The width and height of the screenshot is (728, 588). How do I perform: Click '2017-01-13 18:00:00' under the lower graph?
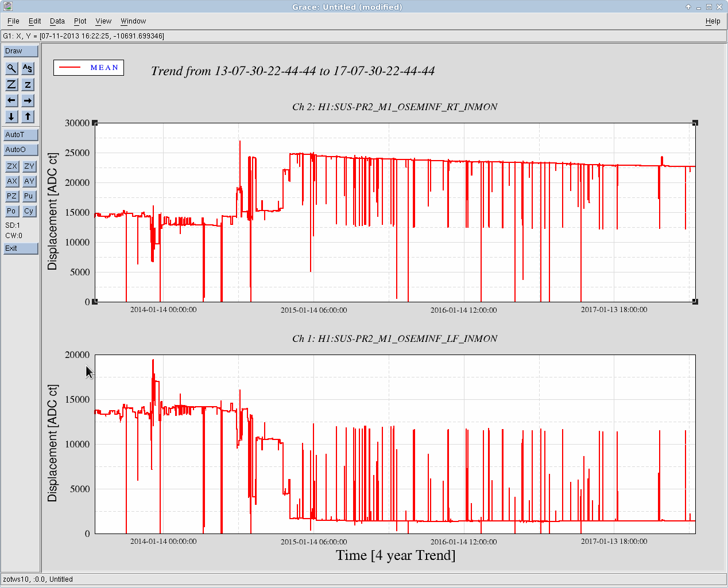coord(614,542)
